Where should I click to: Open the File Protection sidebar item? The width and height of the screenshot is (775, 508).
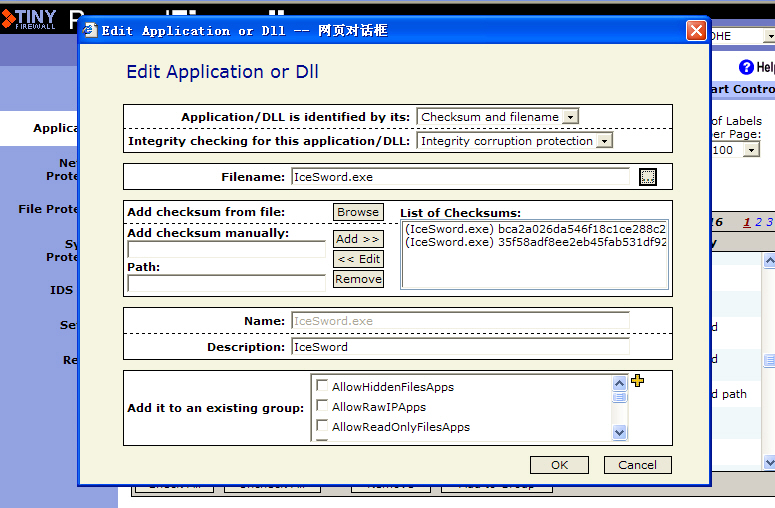(48, 209)
